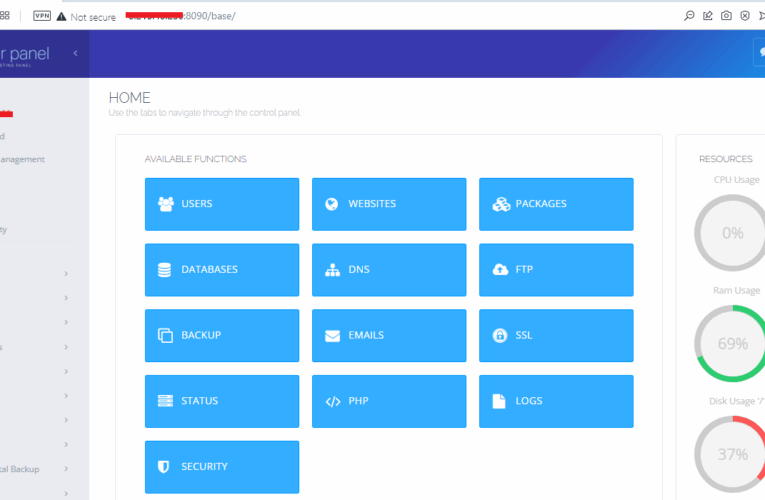Open the EMAILS envelope tile

point(389,336)
